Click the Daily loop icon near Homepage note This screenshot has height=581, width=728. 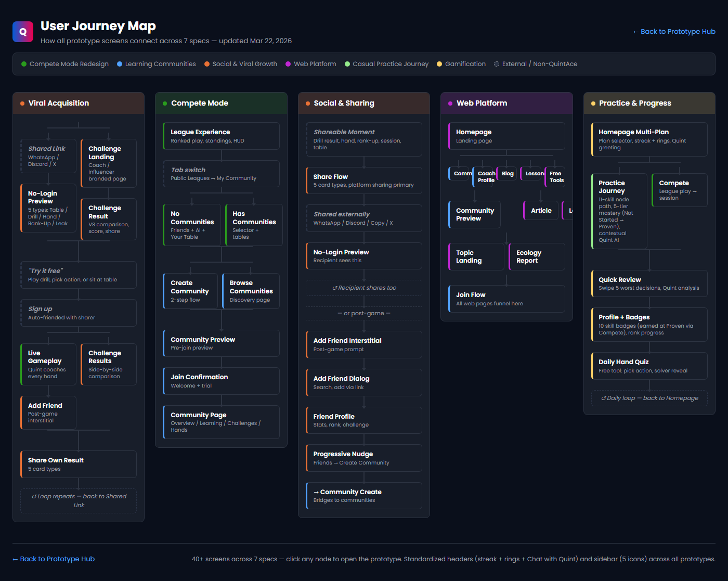(605, 398)
